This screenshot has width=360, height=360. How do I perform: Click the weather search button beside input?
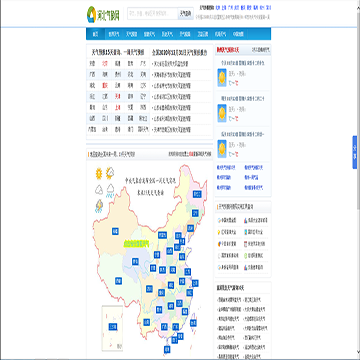coord(186,14)
